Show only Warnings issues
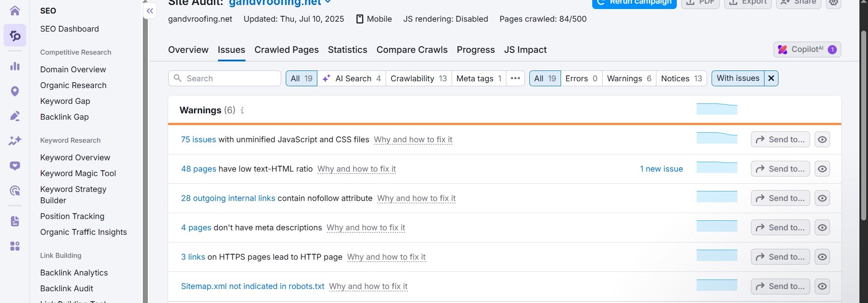Viewport: 868px width, 303px height. [x=629, y=78]
